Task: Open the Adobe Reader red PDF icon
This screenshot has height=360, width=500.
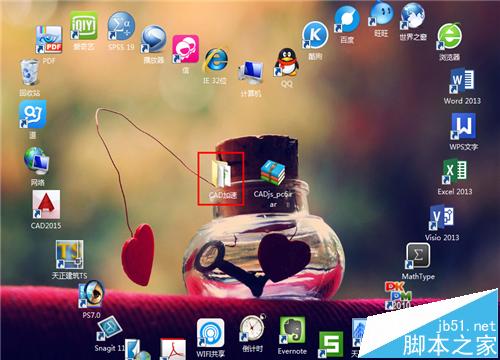Action: point(173,349)
